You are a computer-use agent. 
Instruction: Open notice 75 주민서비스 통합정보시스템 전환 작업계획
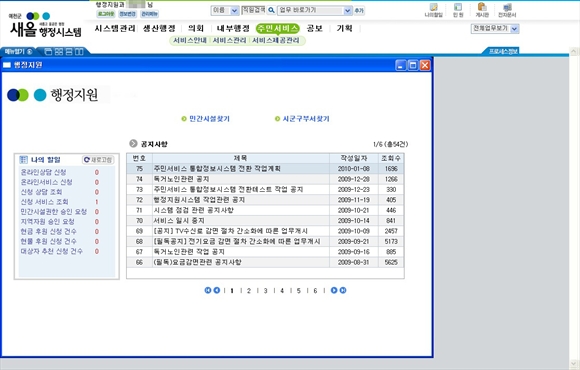217,169
